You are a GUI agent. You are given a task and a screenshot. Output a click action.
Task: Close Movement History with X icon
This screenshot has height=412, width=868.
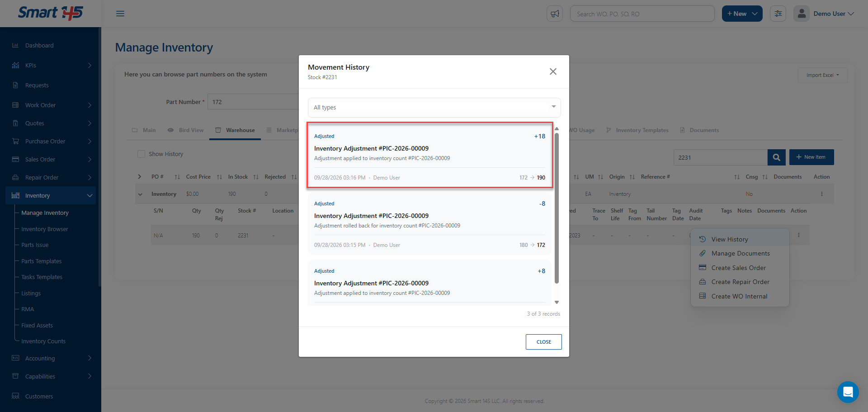click(x=553, y=71)
